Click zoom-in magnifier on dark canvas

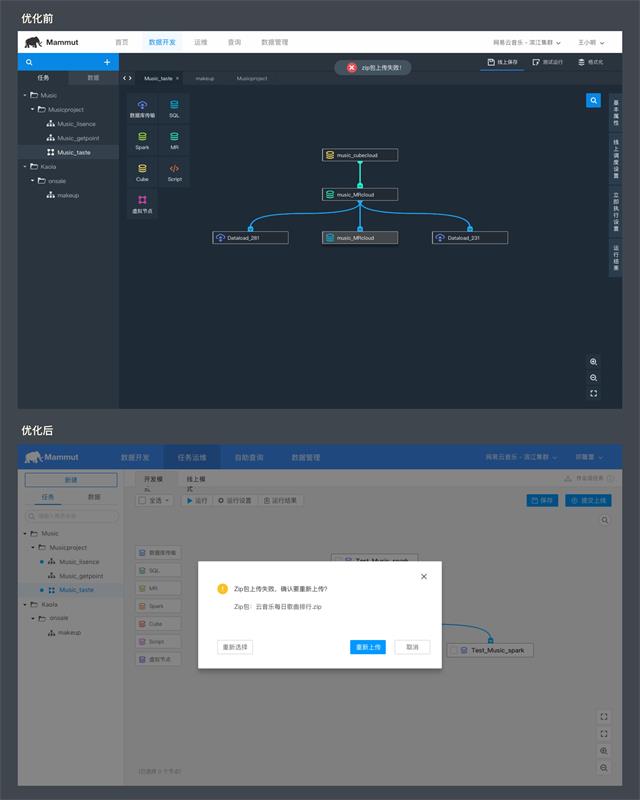point(594,362)
